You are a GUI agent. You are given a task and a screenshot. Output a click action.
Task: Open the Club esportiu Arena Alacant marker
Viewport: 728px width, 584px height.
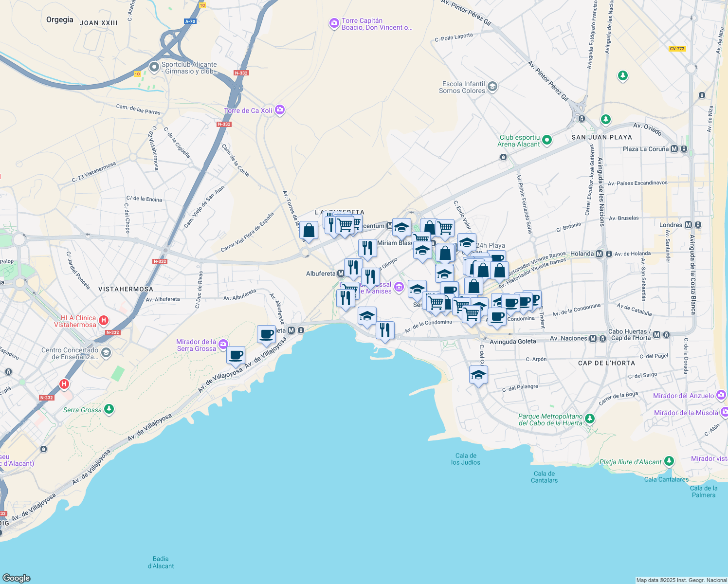[x=546, y=140]
